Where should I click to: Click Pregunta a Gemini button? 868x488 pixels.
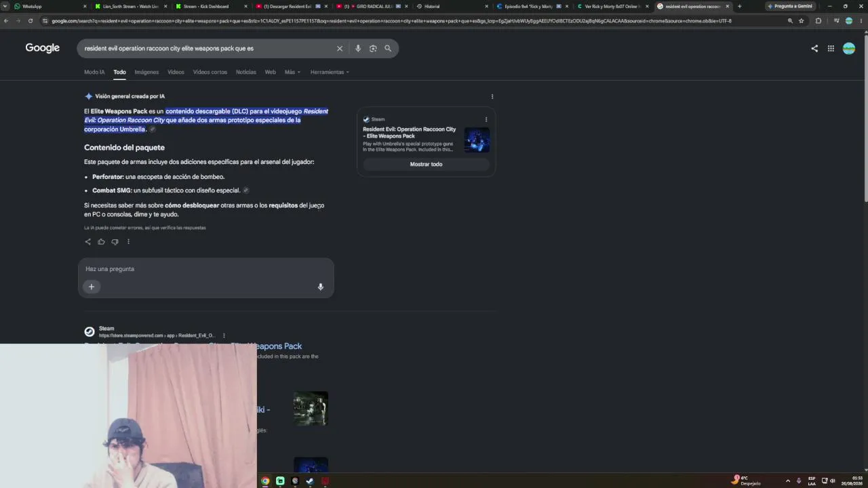(790, 6)
